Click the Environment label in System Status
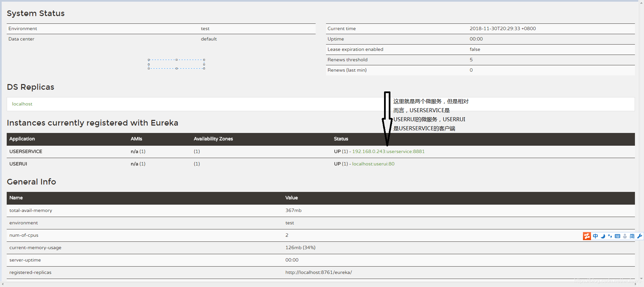644x287 pixels. tap(23, 28)
